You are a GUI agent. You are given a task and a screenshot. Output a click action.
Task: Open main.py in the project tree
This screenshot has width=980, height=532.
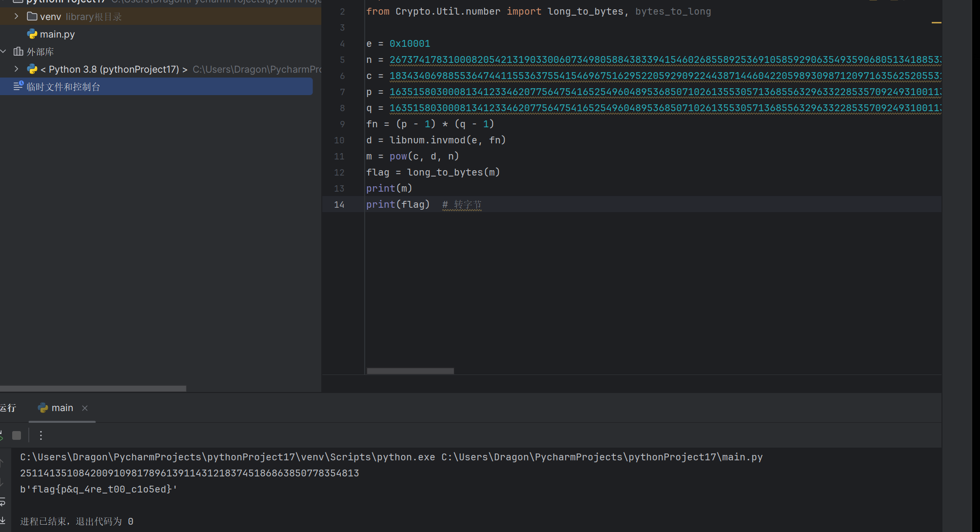tap(57, 34)
